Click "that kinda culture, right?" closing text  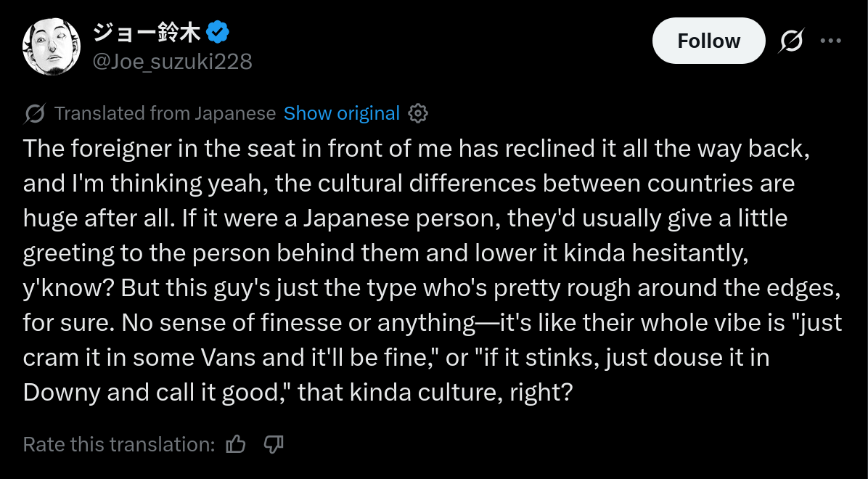pos(435,392)
